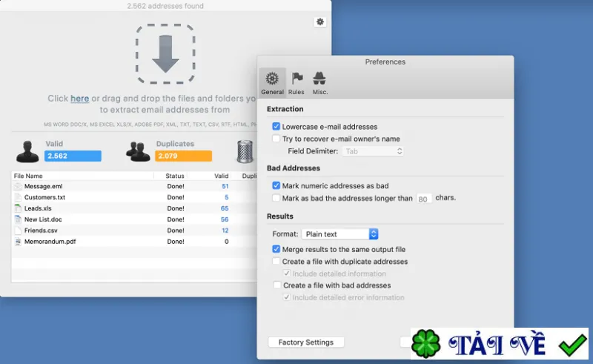
Task: Click the 80 chars length input field
Action: tap(423, 199)
